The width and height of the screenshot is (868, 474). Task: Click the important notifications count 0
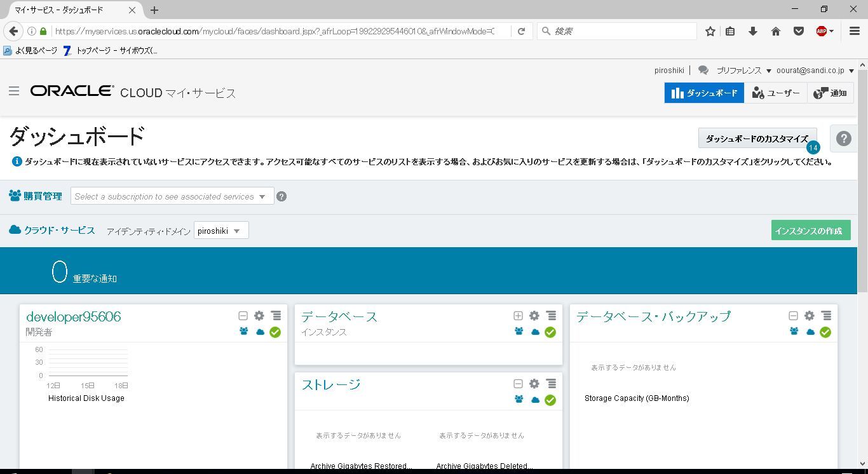click(x=60, y=271)
